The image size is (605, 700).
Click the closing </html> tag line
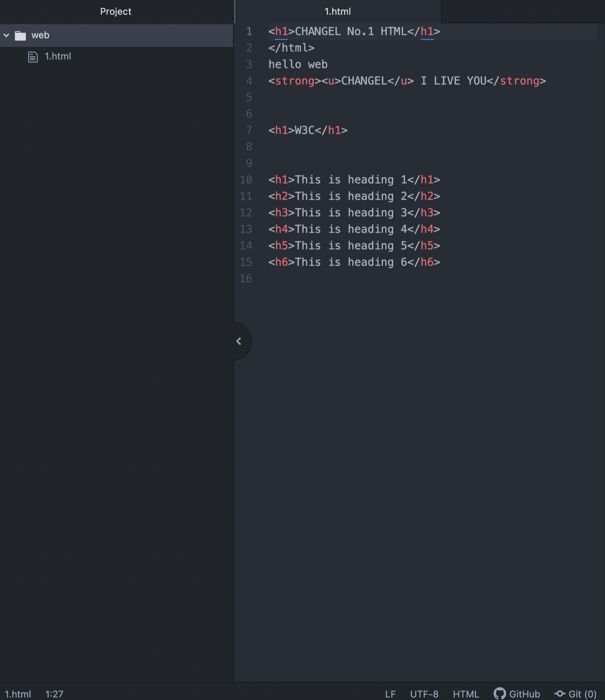[x=292, y=48]
